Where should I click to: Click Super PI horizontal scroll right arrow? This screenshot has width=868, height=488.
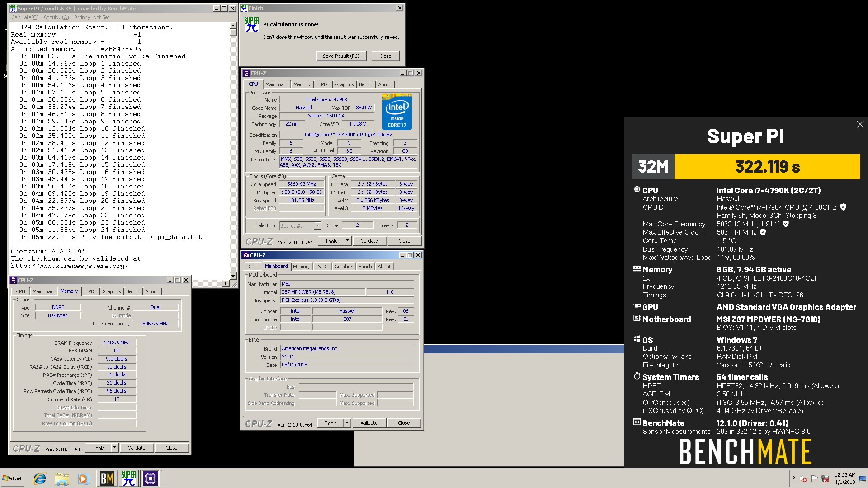pyautogui.click(x=226, y=283)
